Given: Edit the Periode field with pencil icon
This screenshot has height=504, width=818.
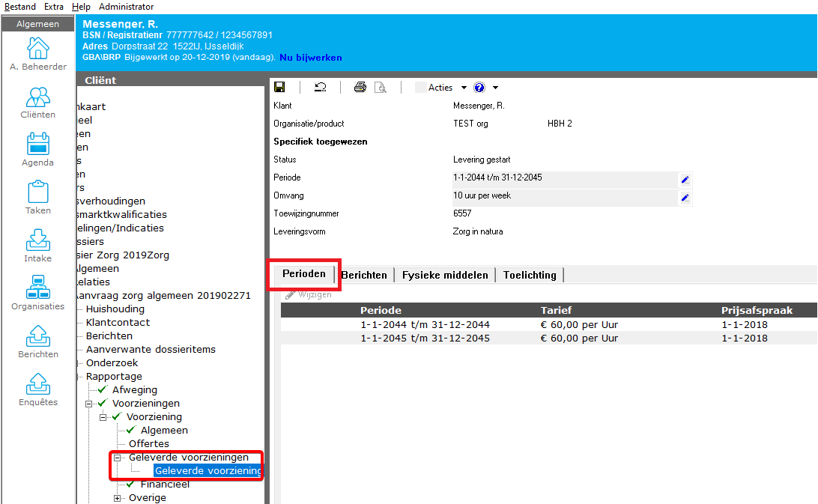Looking at the screenshot, I should point(685,180).
